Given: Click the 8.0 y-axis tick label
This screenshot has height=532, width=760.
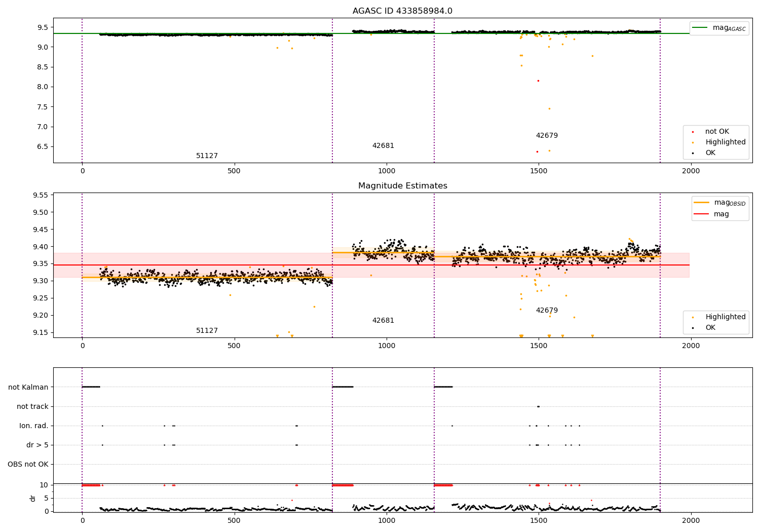Looking at the screenshot, I should [x=43, y=87].
